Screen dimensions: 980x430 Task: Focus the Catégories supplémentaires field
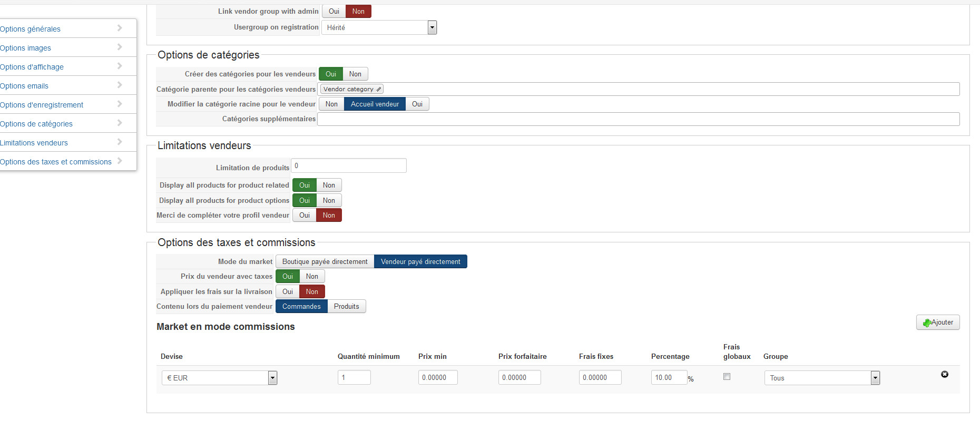pyautogui.click(x=639, y=119)
